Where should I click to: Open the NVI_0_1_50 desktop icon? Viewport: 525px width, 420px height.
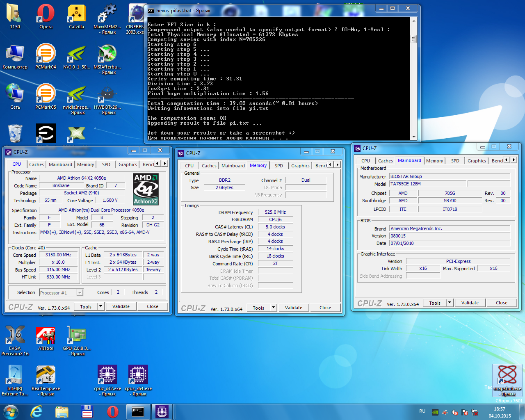coord(76,57)
